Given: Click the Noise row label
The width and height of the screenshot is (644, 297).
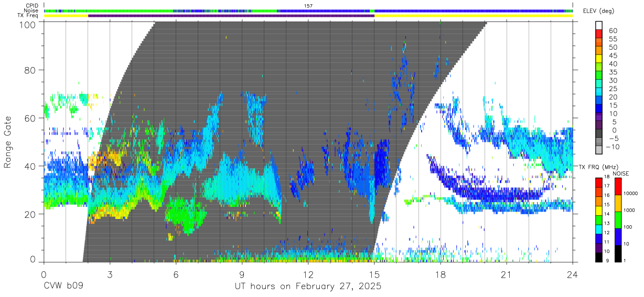Looking at the screenshot, I should pos(31,10).
